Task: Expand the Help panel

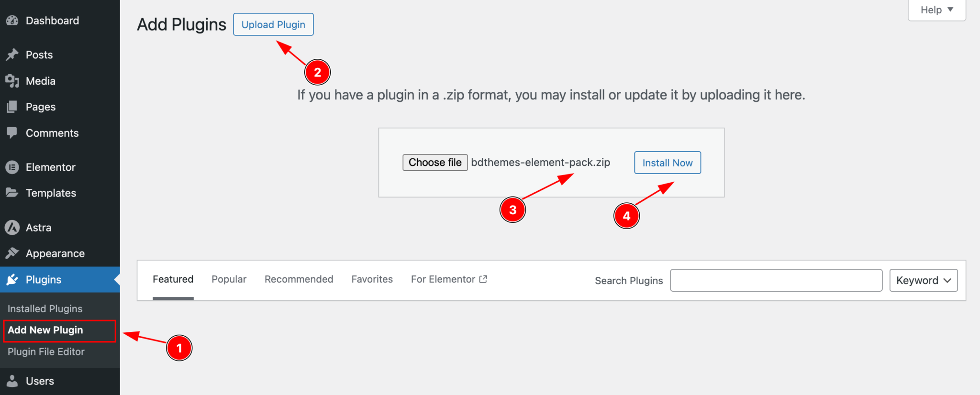Action: click(x=935, y=10)
